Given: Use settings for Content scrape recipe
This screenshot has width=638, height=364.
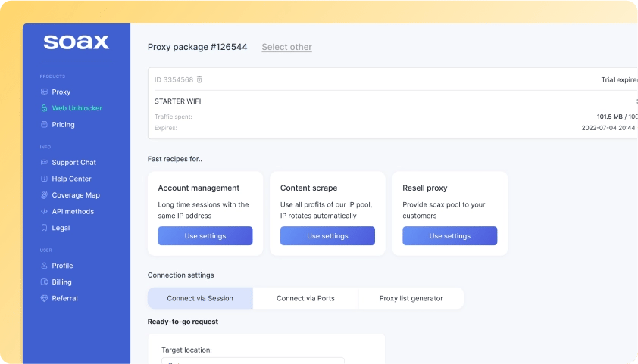Looking at the screenshot, I should (327, 236).
